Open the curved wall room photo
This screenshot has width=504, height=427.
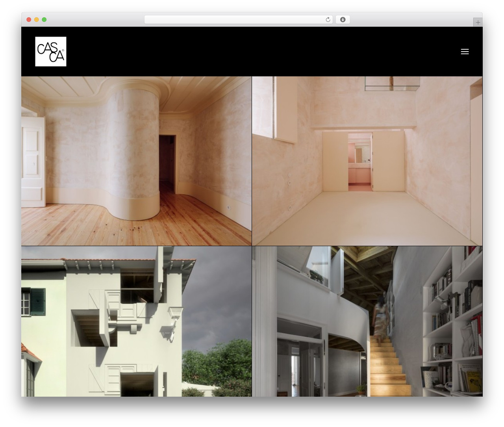pyautogui.click(x=136, y=161)
